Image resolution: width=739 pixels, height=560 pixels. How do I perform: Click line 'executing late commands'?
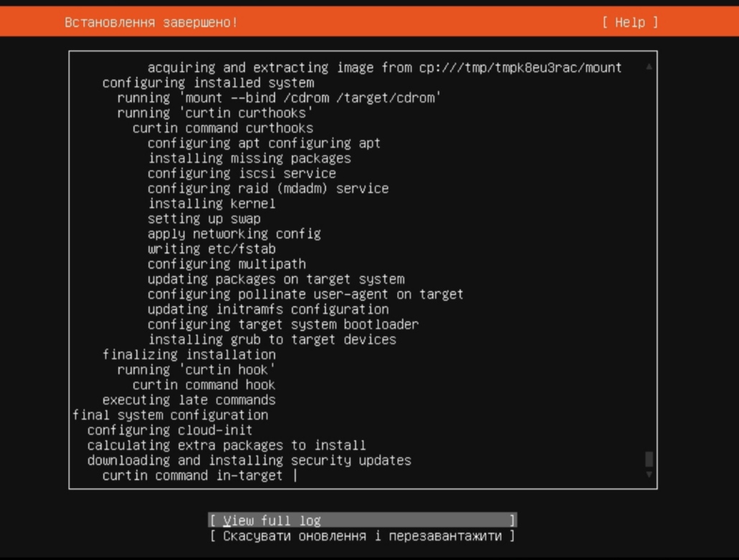189,399
